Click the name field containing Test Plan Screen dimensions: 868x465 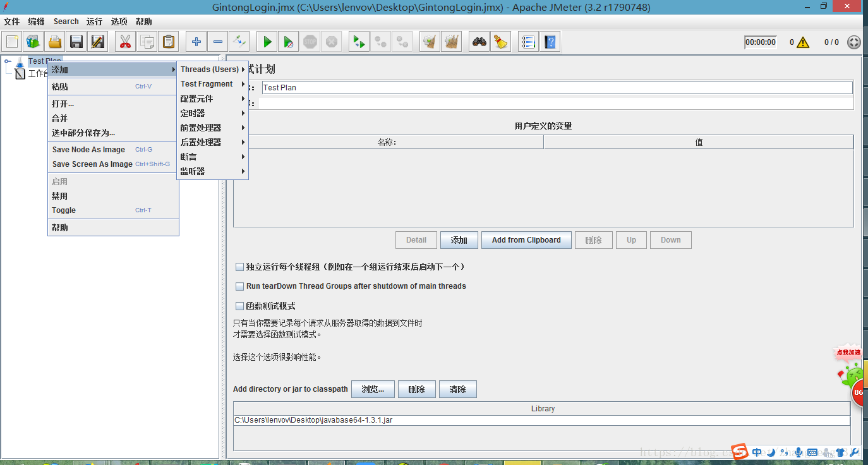click(x=557, y=88)
